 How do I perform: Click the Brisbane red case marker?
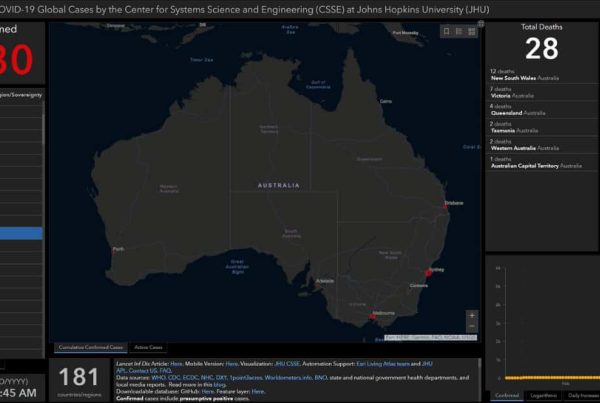(x=445, y=206)
